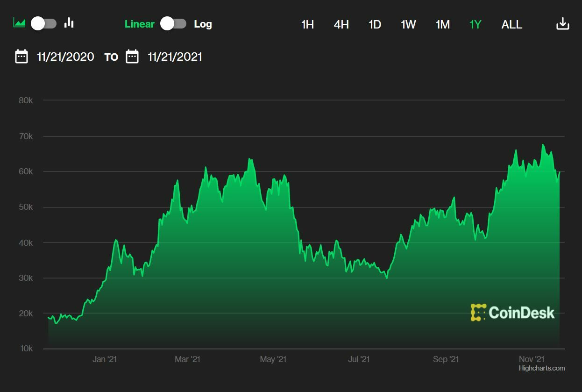Choose the 1W time range
The width and height of the screenshot is (582, 392).
tap(408, 25)
